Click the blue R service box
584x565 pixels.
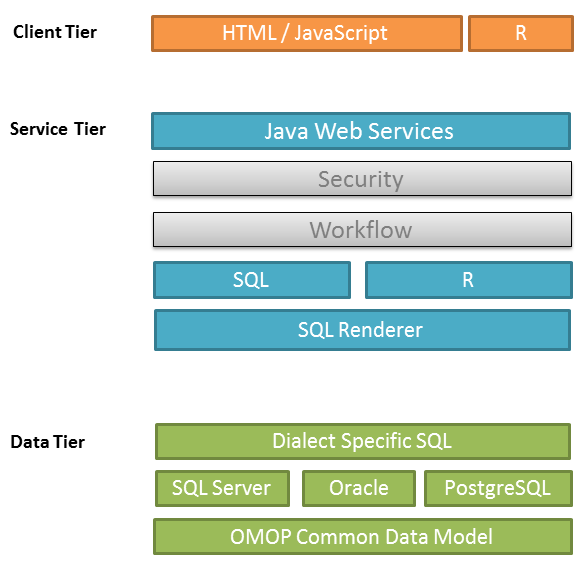pyautogui.click(x=469, y=280)
